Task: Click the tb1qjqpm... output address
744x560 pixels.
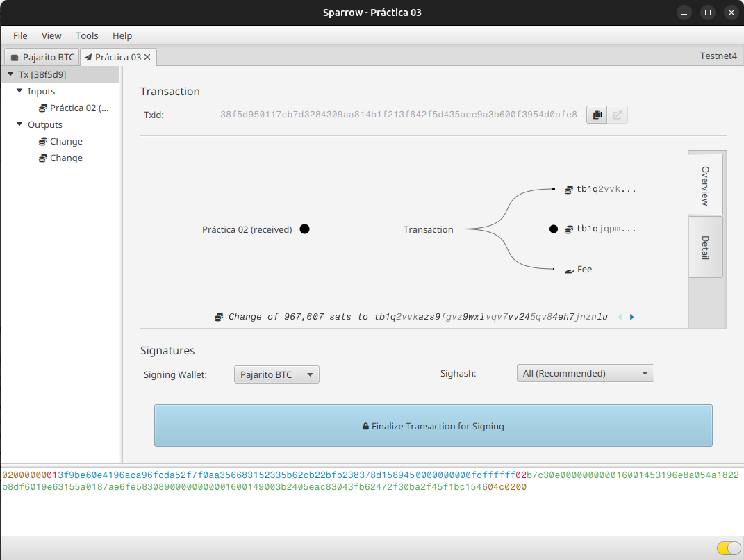Action: click(606, 229)
